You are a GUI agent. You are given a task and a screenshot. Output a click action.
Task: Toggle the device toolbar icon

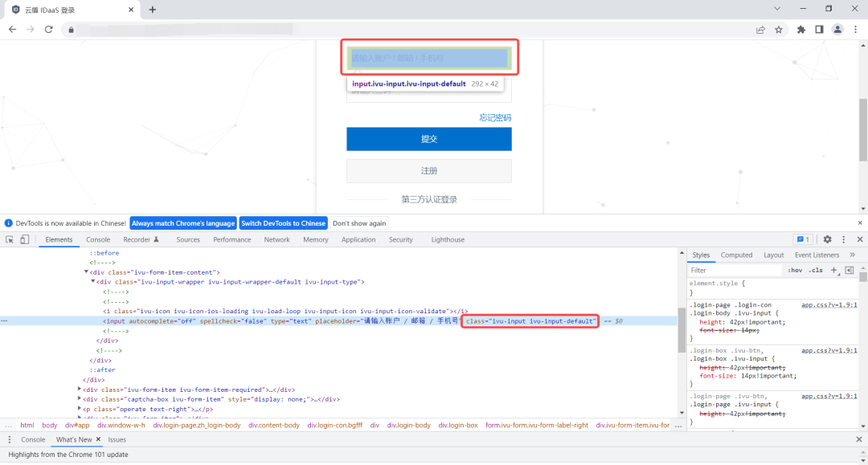tap(24, 239)
